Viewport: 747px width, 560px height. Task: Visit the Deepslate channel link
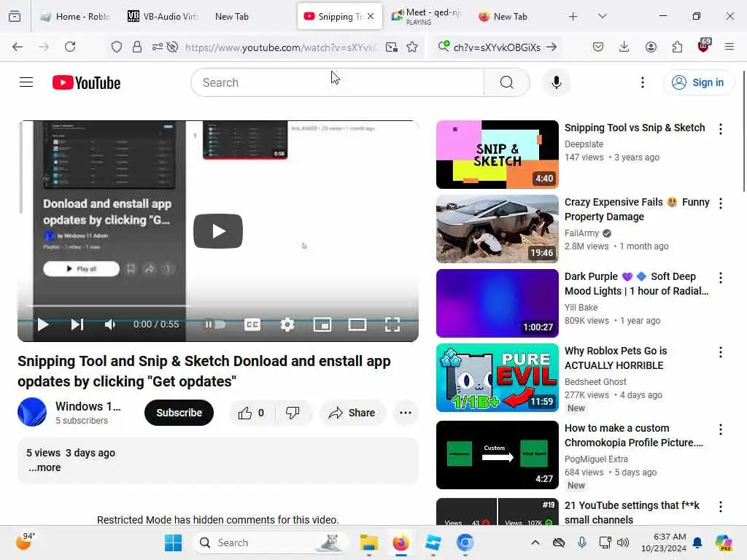click(584, 144)
